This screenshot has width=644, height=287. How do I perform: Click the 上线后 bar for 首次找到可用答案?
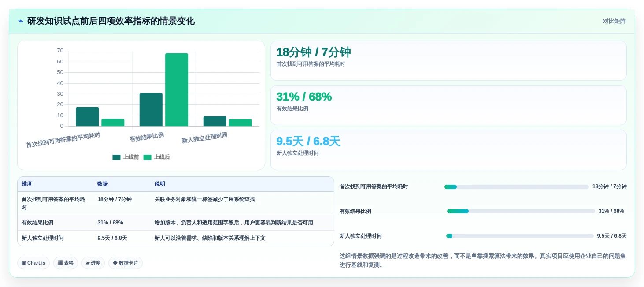[113, 123]
